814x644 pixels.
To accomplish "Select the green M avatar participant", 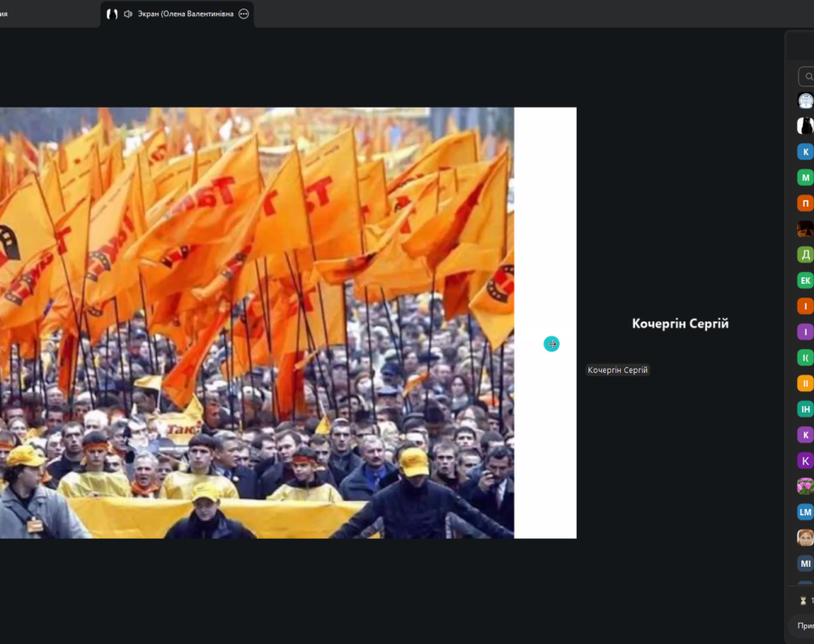I will point(806,177).
